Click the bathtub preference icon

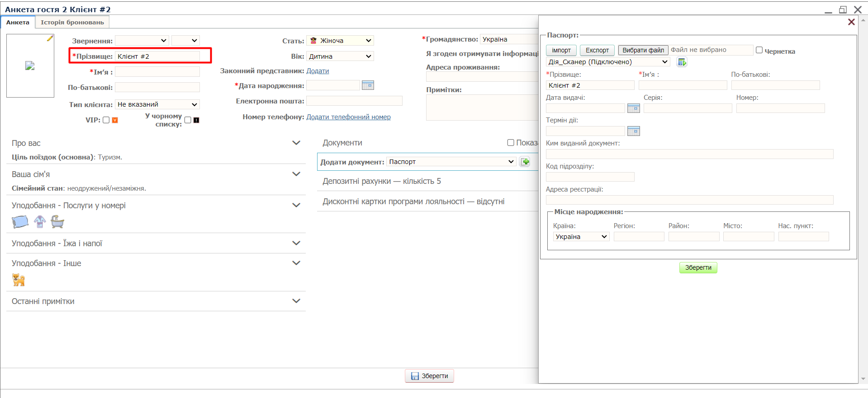(x=57, y=222)
